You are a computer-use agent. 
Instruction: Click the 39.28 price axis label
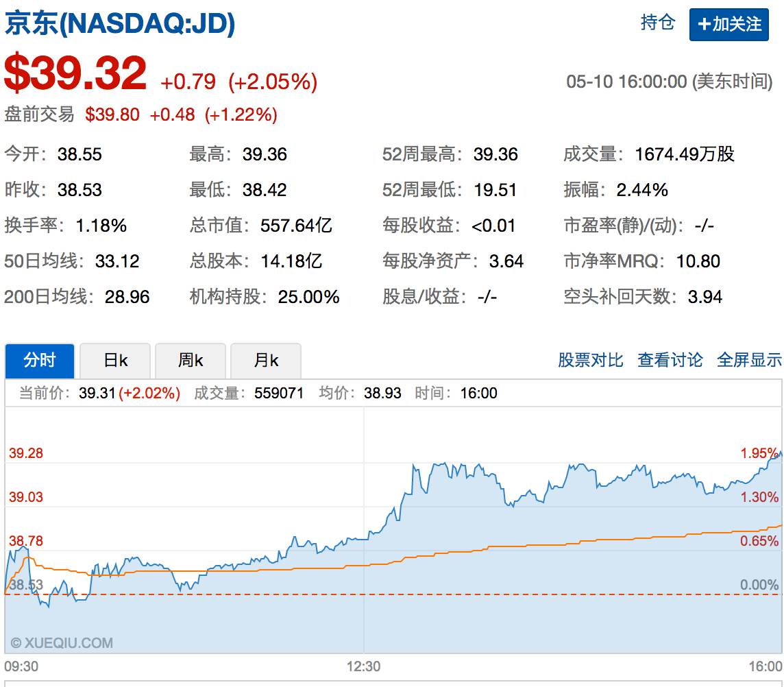pos(26,453)
